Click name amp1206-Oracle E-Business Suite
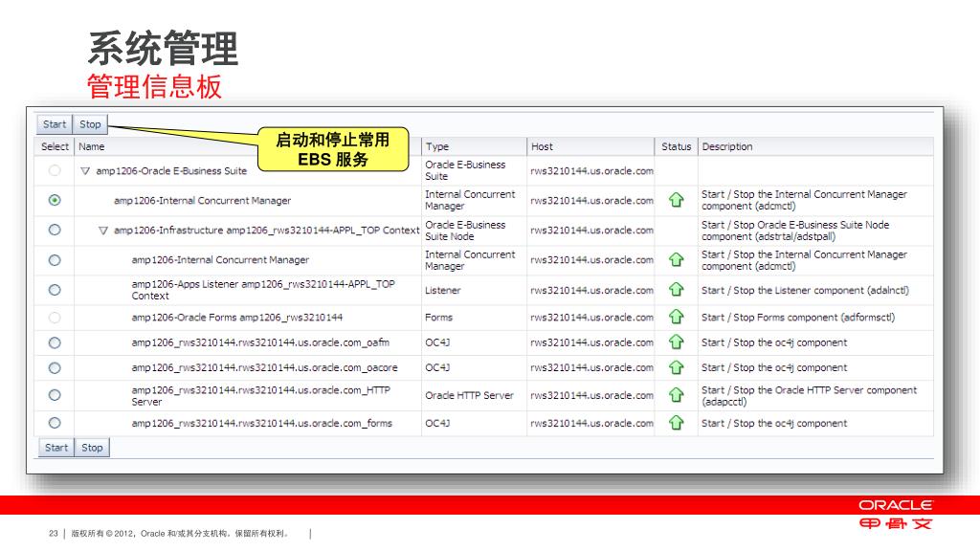980x551 pixels. (171, 170)
